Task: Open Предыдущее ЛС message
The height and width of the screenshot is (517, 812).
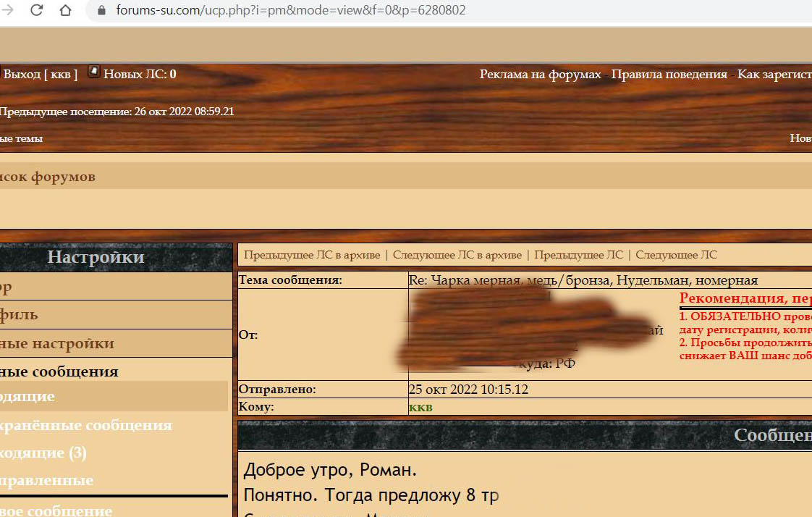Action: [578, 255]
